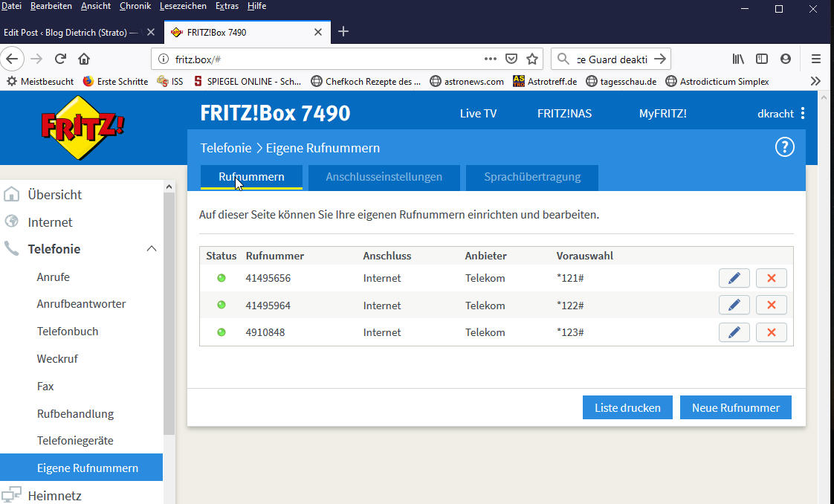Image resolution: width=834 pixels, height=504 pixels.
Task: Open the help question mark icon
Action: (784, 147)
